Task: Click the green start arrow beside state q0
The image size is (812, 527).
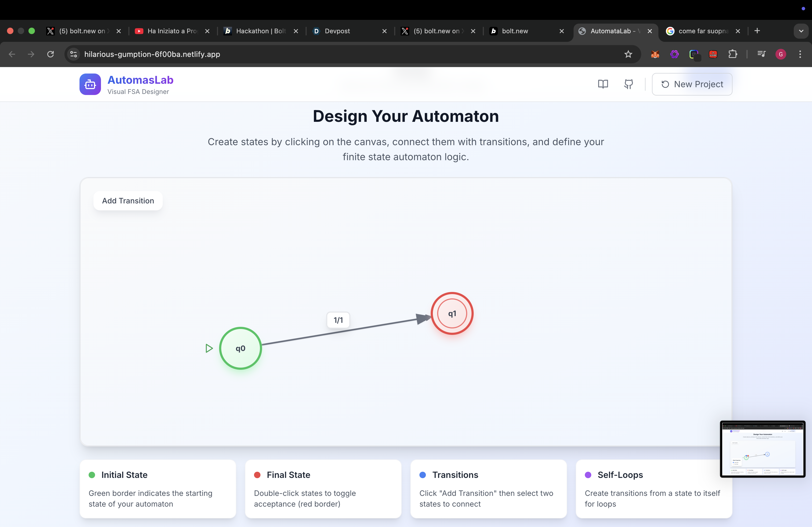Action: point(209,348)
